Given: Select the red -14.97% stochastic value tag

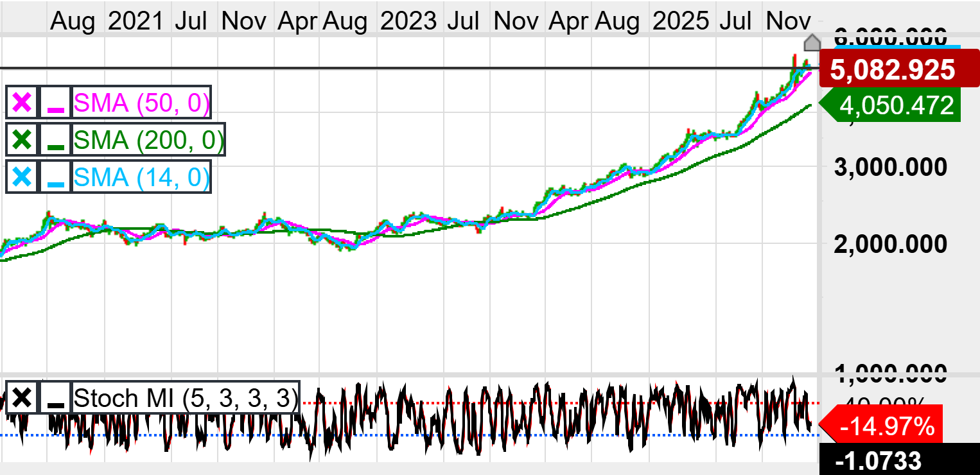Looking at the screenshot, I should (x=889, y=425).
